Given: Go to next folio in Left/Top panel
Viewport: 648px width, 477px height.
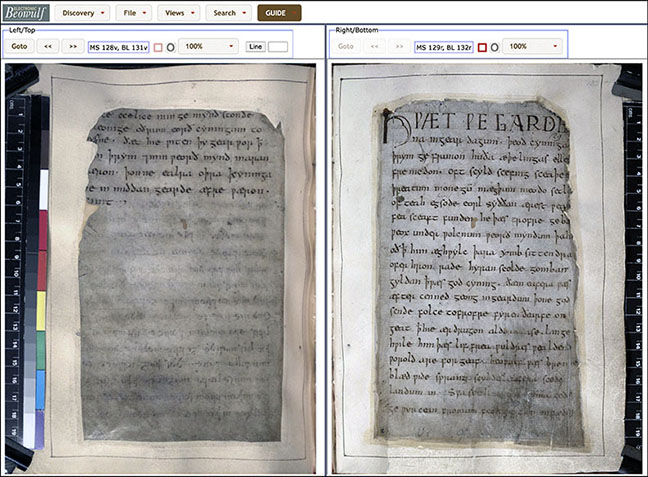Looking at the screenshot, I should [x=73, y=46].
